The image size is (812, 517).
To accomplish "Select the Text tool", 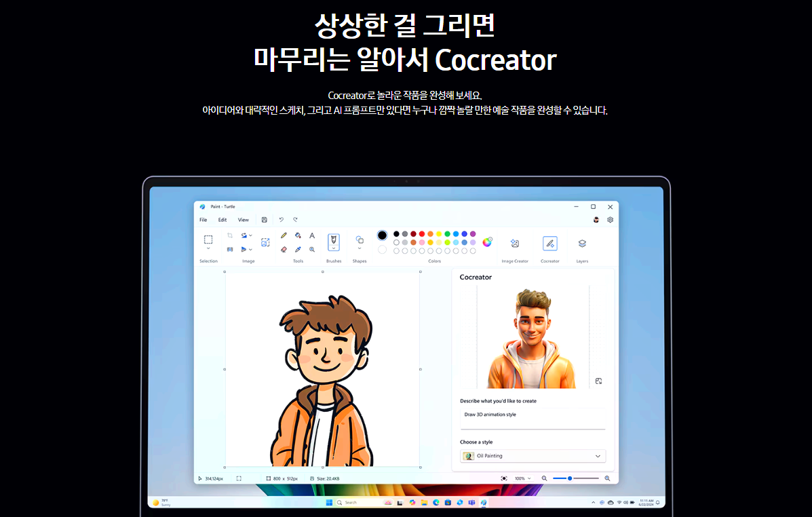I will pos(311,235).
